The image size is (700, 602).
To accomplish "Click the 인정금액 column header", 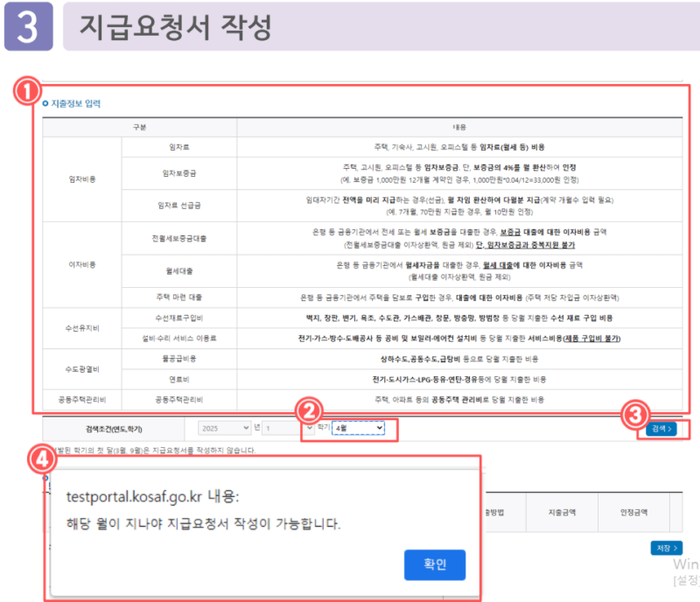I will pos(633,513).
